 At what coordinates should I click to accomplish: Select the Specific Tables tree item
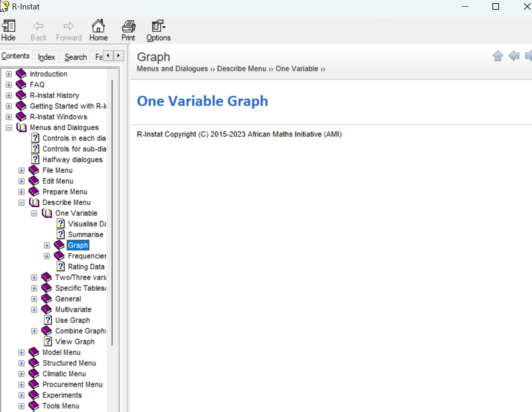pos(80,288)
